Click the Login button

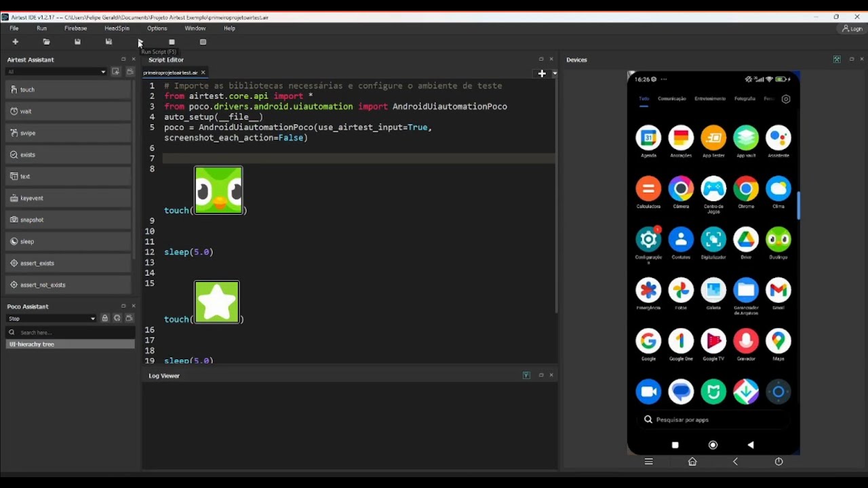852,28
